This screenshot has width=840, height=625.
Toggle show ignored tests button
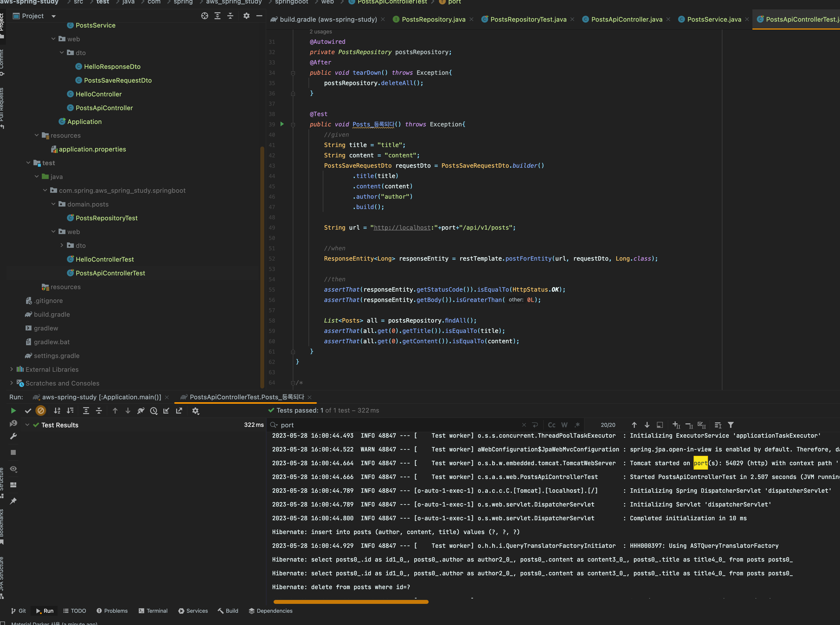click(41, 411)
